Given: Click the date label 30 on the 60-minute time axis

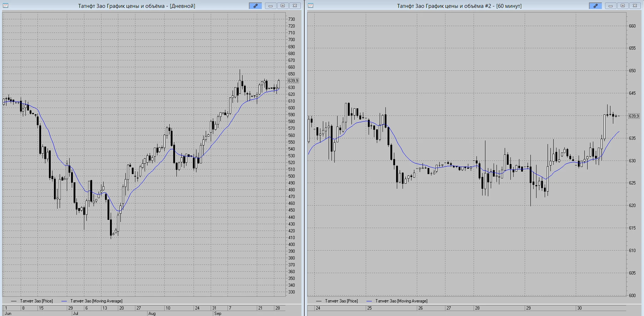Looking at the screenshot, I should point(579,308).
